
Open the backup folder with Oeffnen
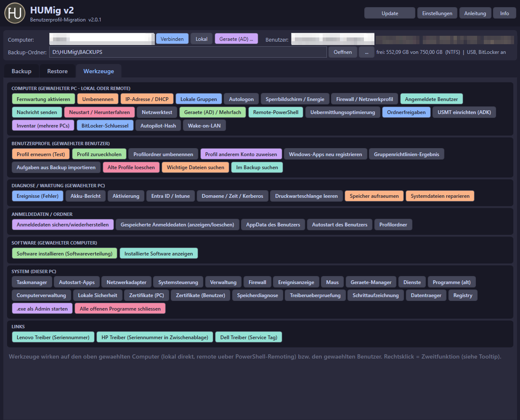point(343,52)
